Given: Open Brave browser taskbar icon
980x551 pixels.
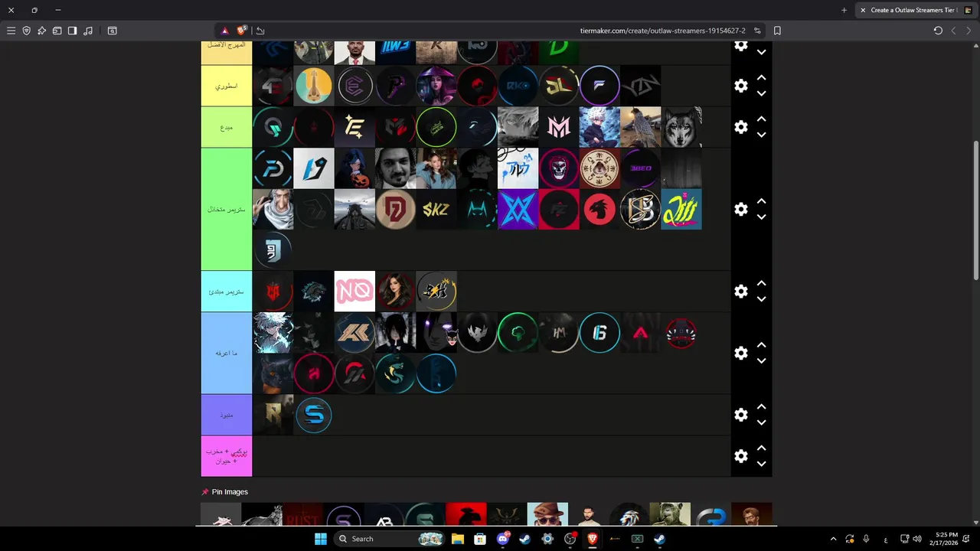Looking at the screenshot, I should pos(592,539).
